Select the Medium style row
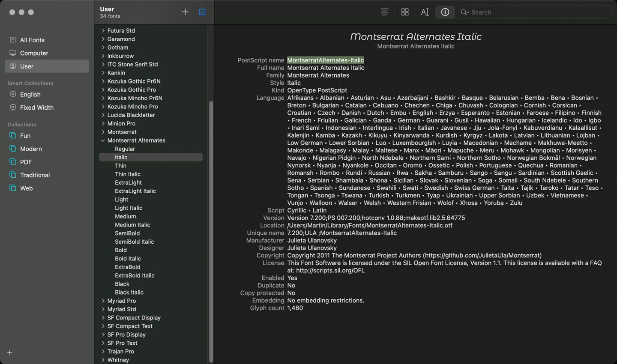 [x=151, y=216]
